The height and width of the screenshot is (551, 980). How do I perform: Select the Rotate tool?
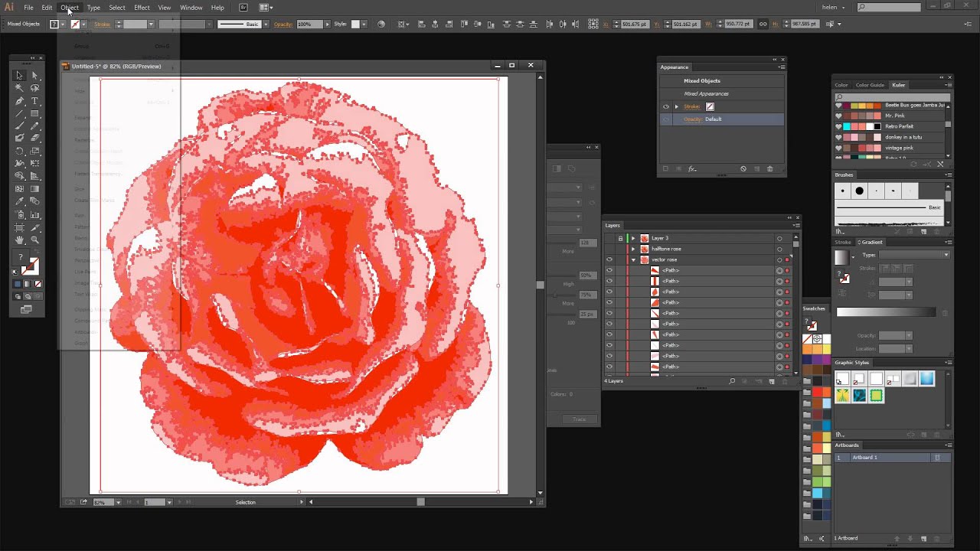pyautogui.click(x=19, y=151)
